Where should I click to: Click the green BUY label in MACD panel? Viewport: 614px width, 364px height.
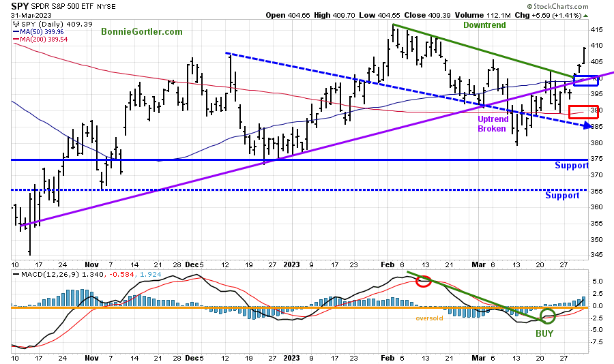click(x=544, y=333)
